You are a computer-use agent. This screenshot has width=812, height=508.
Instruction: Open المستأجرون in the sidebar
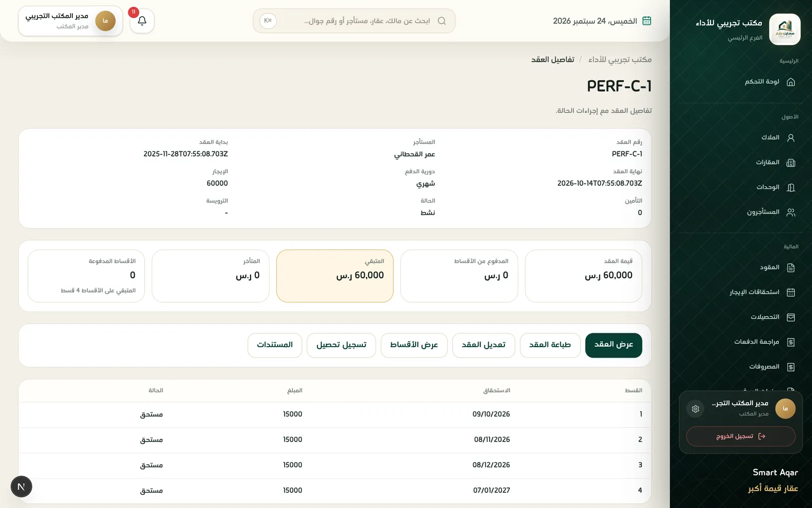tap(741, 212)
